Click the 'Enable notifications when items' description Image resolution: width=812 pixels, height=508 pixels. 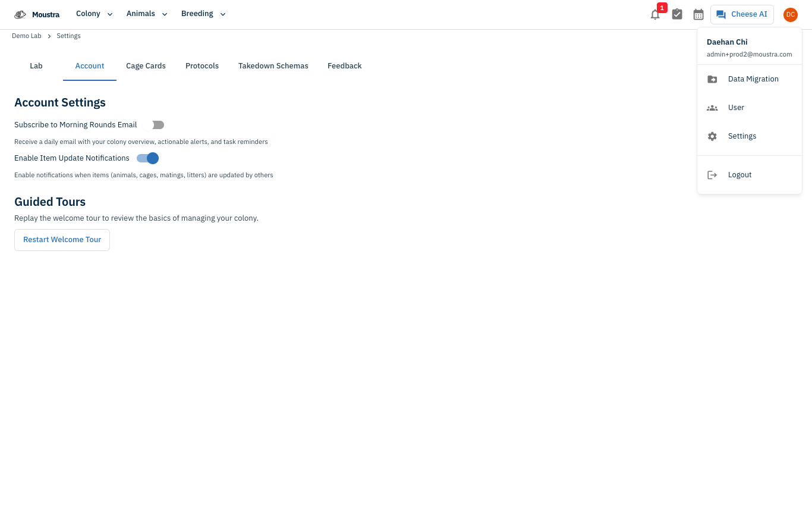tap(144, 175)
